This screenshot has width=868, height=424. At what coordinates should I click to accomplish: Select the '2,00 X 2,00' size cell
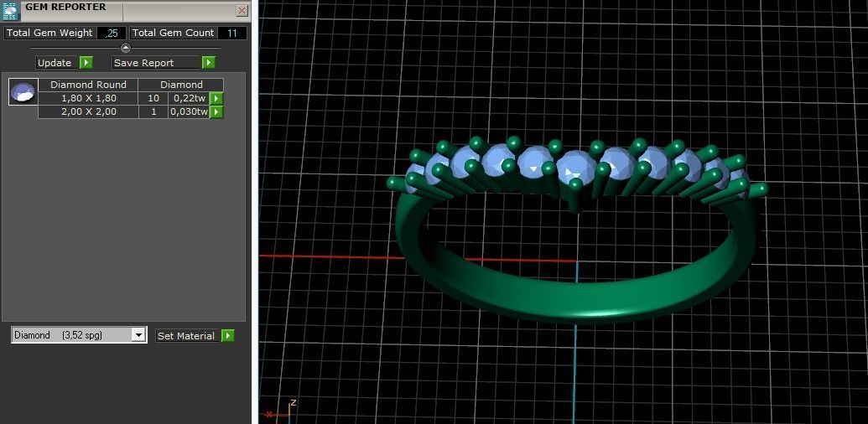[89, 111]
